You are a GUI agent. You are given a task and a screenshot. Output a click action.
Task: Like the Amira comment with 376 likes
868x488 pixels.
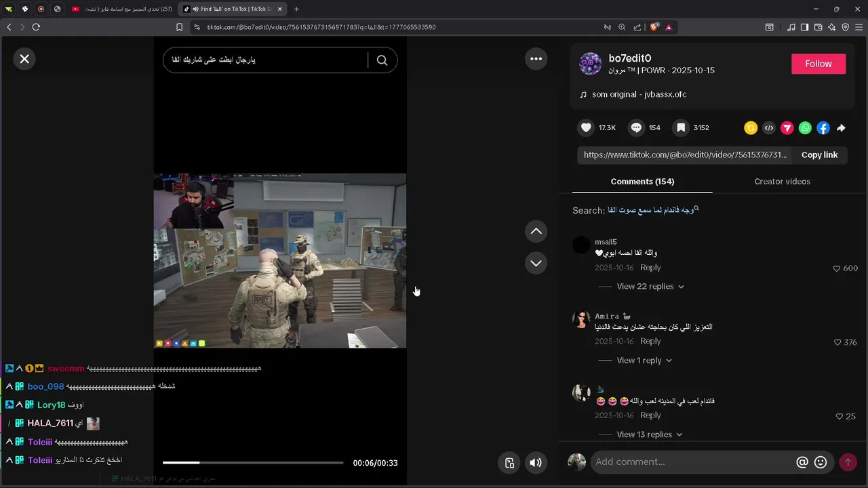pos(837,342)
